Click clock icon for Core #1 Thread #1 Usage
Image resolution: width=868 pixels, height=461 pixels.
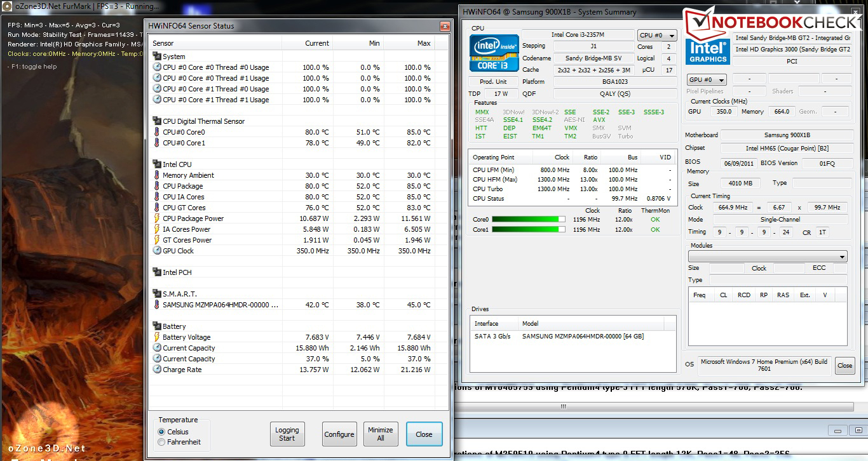click(157, 100)
